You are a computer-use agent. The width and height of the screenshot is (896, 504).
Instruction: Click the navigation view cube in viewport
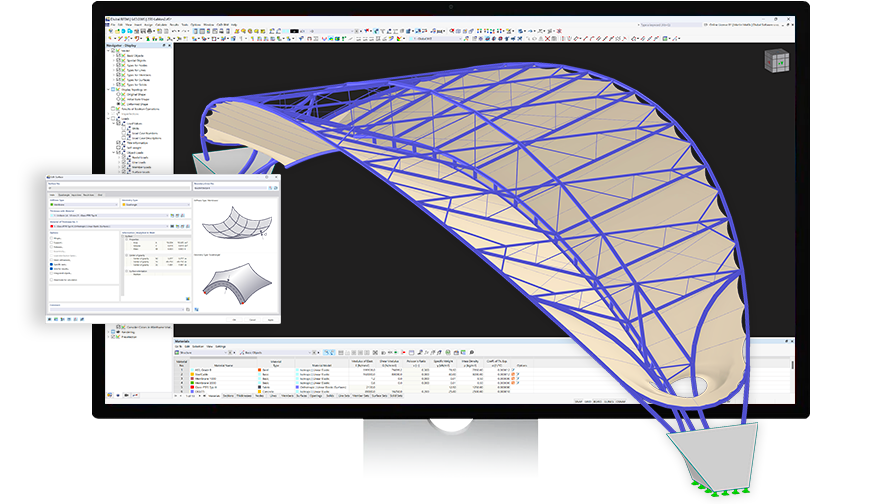[x=777, y=61]
